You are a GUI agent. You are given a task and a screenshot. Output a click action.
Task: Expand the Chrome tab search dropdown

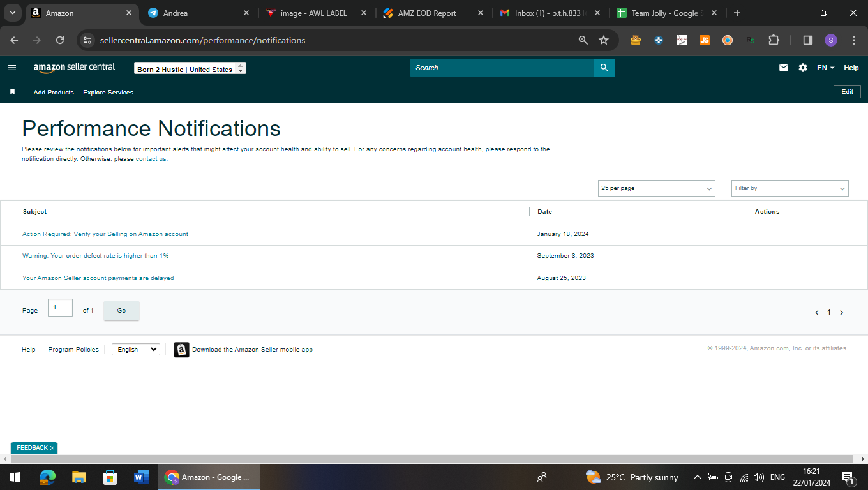13,13
